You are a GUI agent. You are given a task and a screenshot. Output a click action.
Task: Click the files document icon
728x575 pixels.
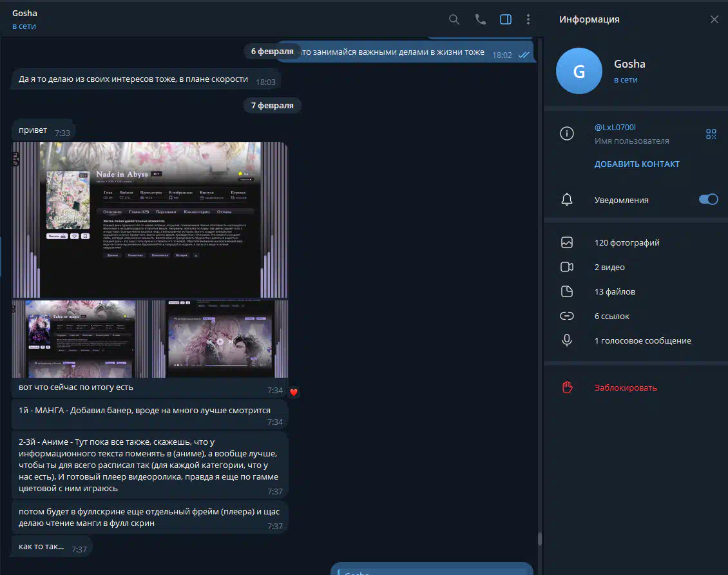[567, 291]
